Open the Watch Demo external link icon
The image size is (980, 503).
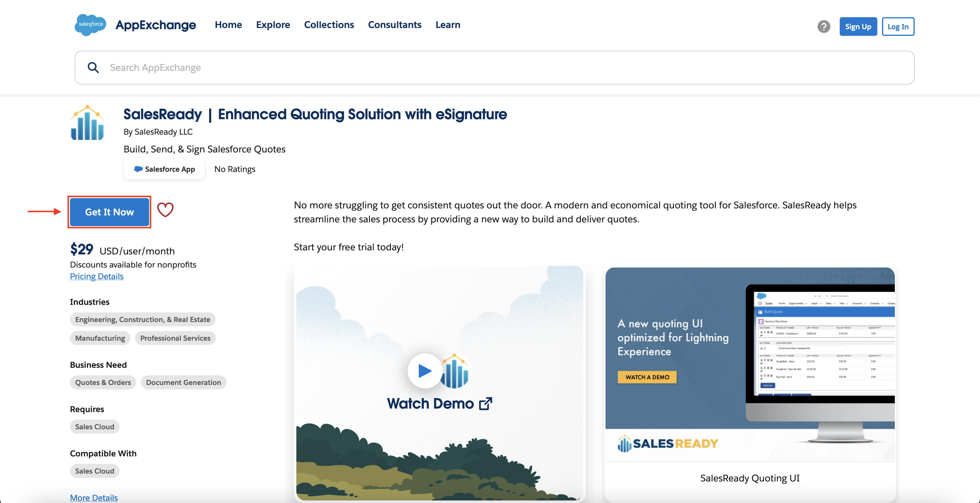click(x=485, y=404)
